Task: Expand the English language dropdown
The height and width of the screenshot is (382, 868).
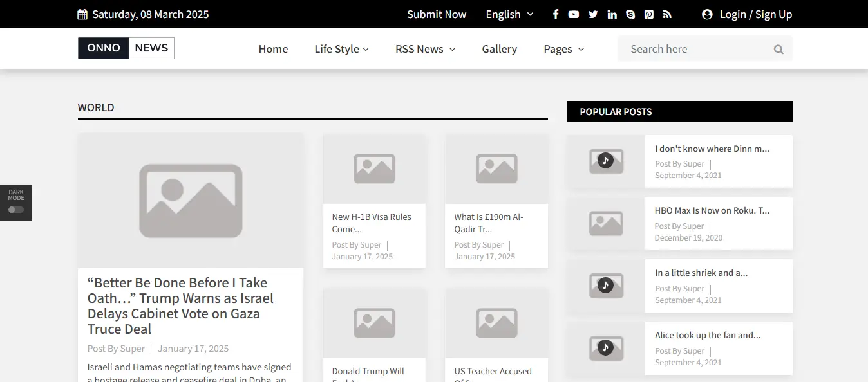Action: coord(510,14)
